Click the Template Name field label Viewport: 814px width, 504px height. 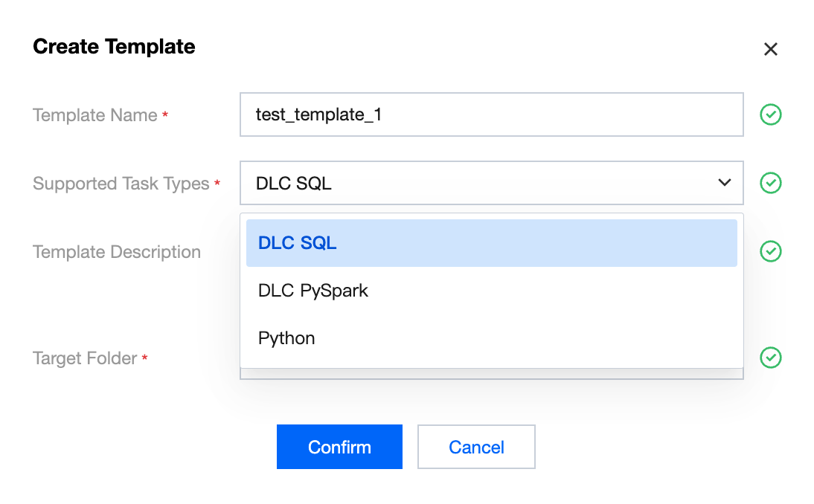click(x=94, y=115)
